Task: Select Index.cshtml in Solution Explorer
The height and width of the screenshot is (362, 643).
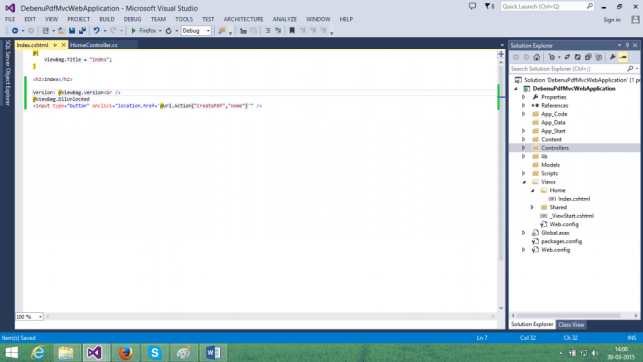Action: tap(574, 199)
